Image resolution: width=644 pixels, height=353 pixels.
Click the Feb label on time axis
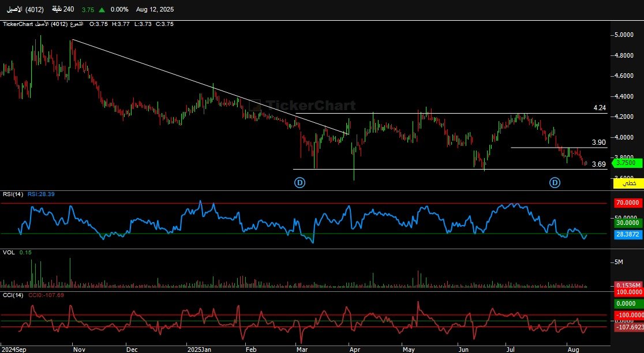[x=251, y=350]
